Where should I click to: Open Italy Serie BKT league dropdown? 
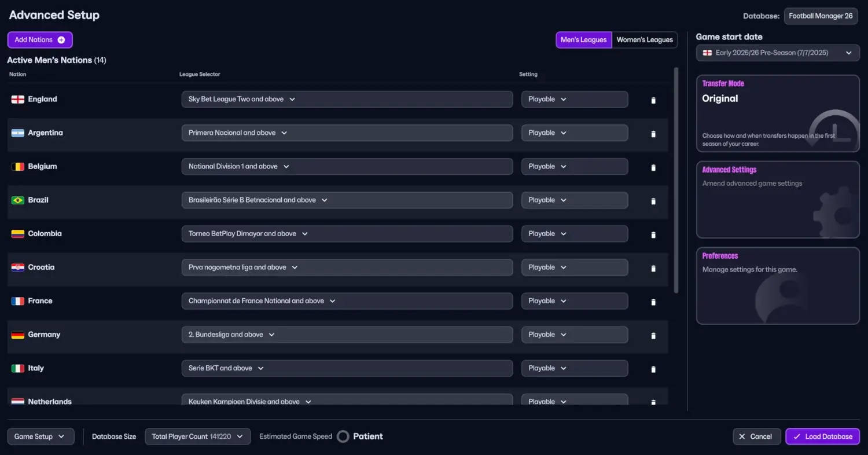coord(347,368)
